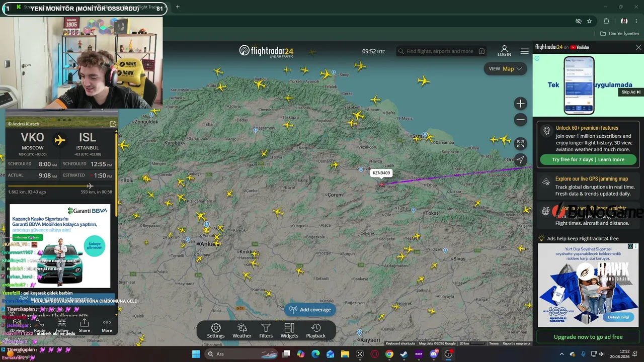Click Try free for 7 days button

point(588,159)
